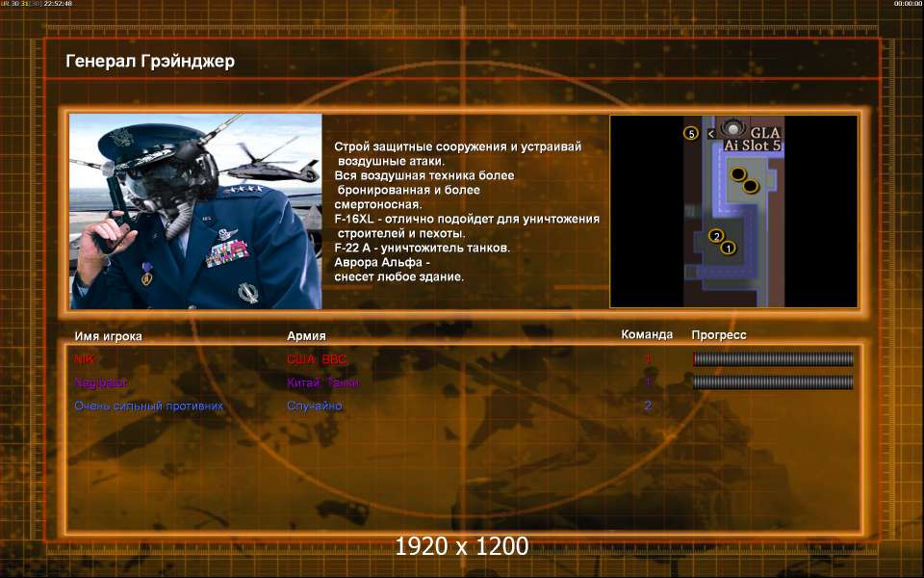The height and width of the screenshot is (578, 924).
Task: Click the 'F-22 A - уничтожитель танков.' line
Action: (423, 248)
